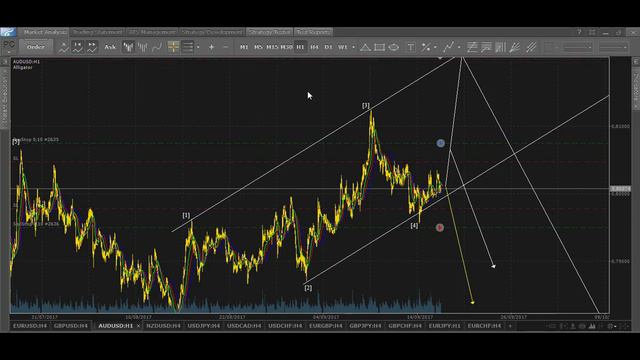The height and width of the screenshot is (360, 640).
Task: Zoom out with the minus icon
Action: point(226,47)
